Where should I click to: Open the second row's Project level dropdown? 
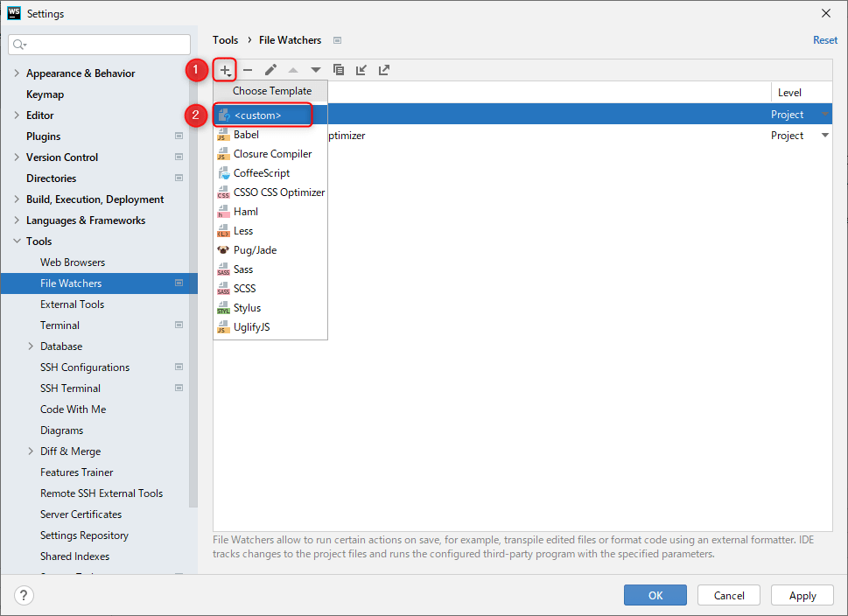point(825,136)
